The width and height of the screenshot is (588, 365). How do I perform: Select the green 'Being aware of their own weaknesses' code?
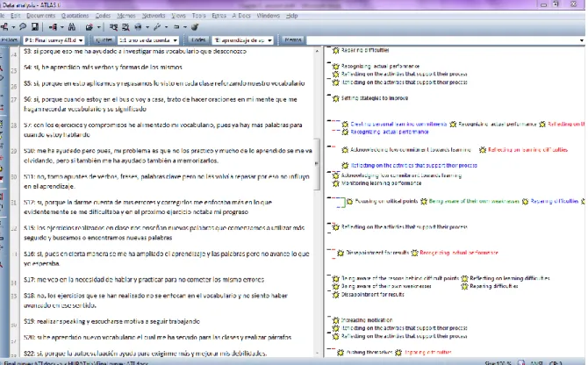pyautogui.click(x=474, y=201)
